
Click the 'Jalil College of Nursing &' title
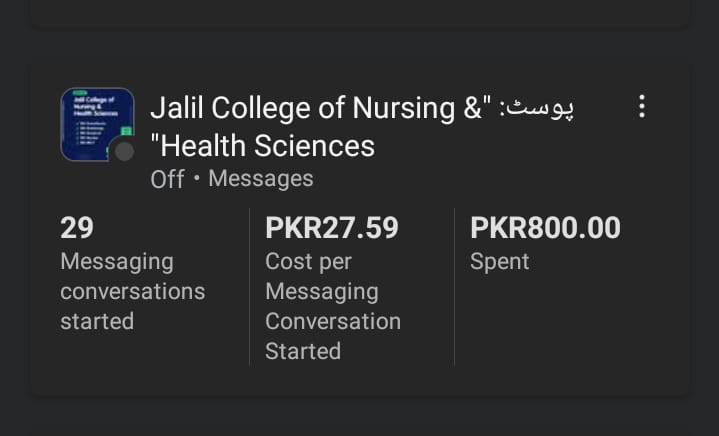(316, 107)
